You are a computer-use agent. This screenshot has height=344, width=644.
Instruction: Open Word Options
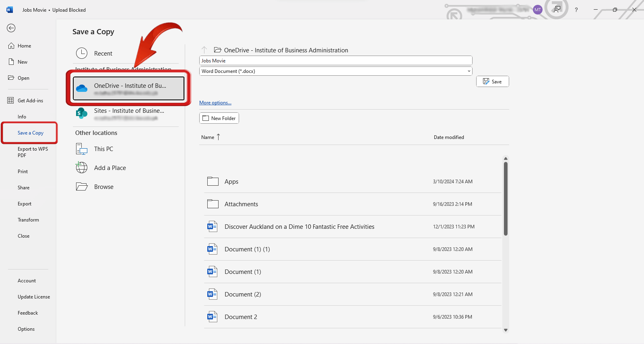coord(26,329)
